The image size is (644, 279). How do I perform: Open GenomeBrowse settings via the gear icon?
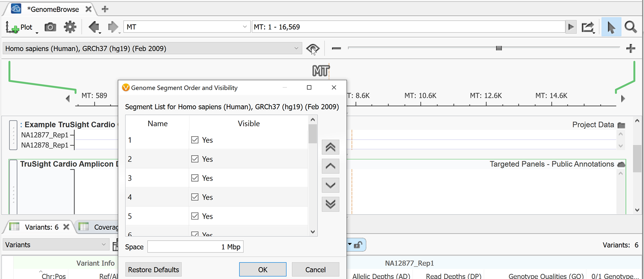[x=70, y=27]
